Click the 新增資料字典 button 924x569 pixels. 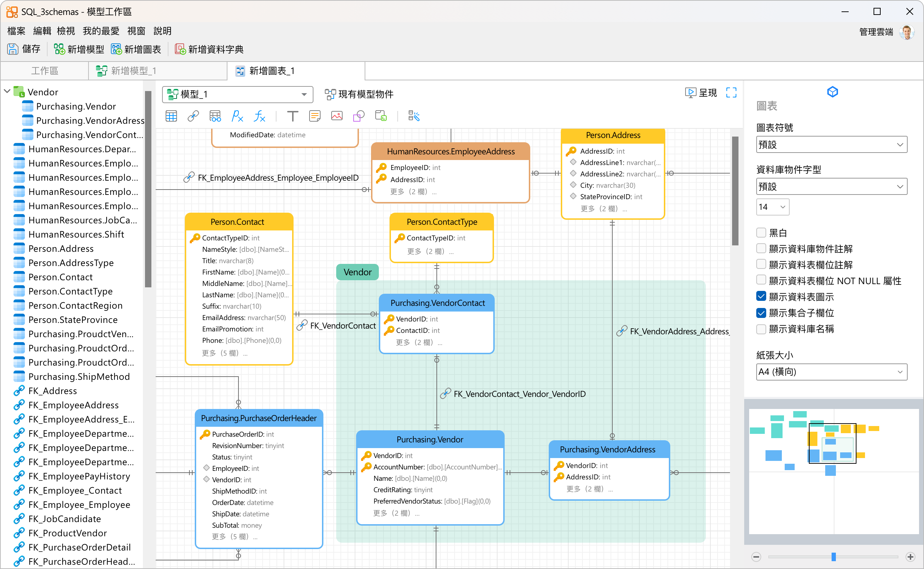tap(209, 49)
